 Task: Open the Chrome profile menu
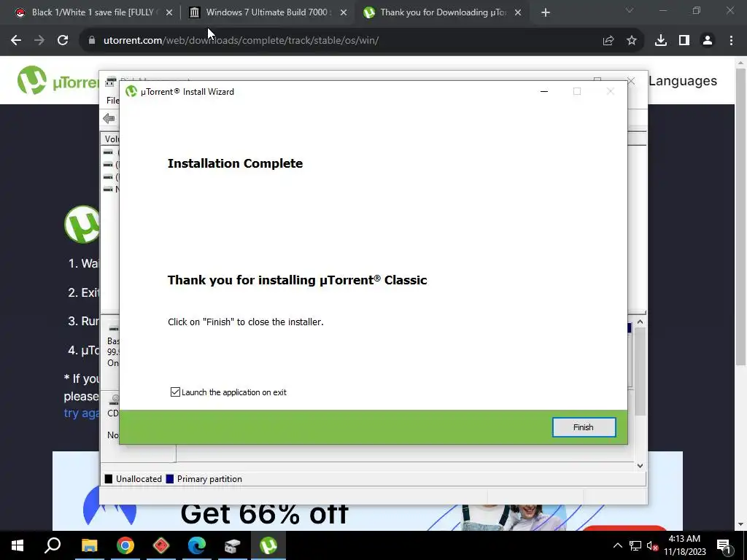point(708,41)
